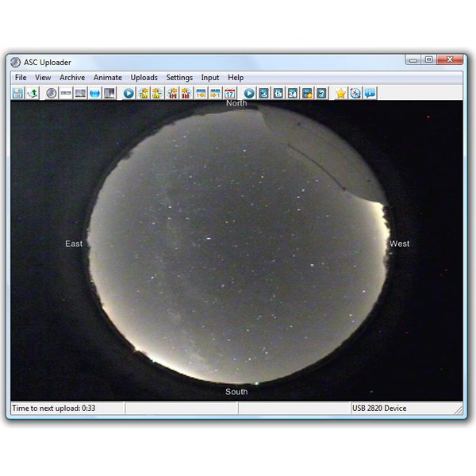Click the compass icon in toolbar
Image resolution: width=476 pixels, height=476 pixels.
(355, 94)
